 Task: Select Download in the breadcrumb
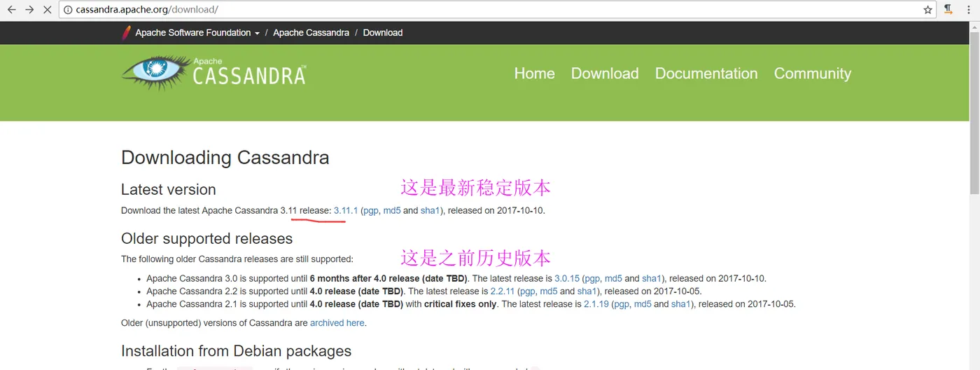[x=383, y=33]
